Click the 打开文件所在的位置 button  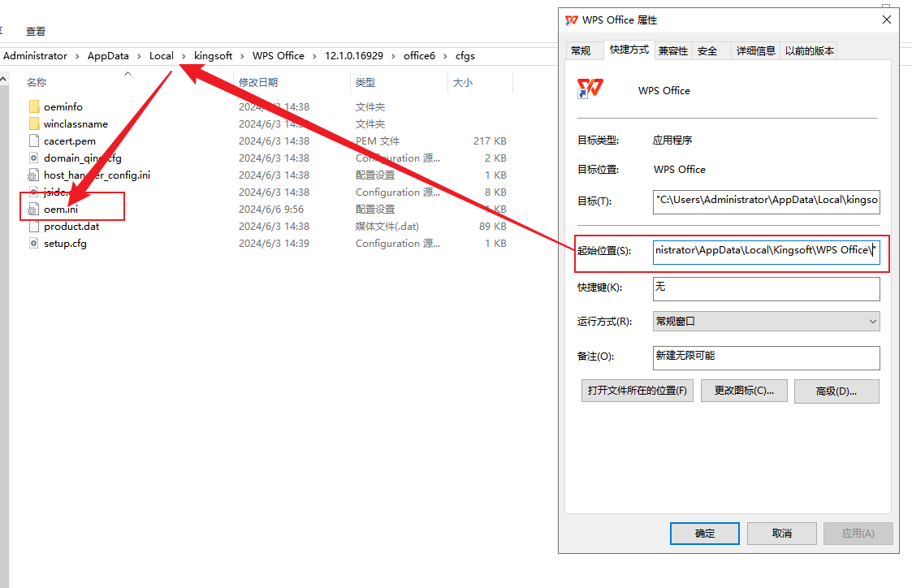638,391
